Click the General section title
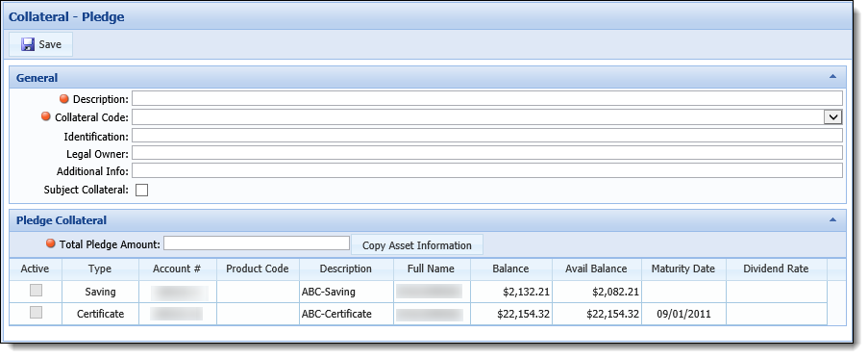The height and width of the screenshot is (358, 868). point(37,78)
